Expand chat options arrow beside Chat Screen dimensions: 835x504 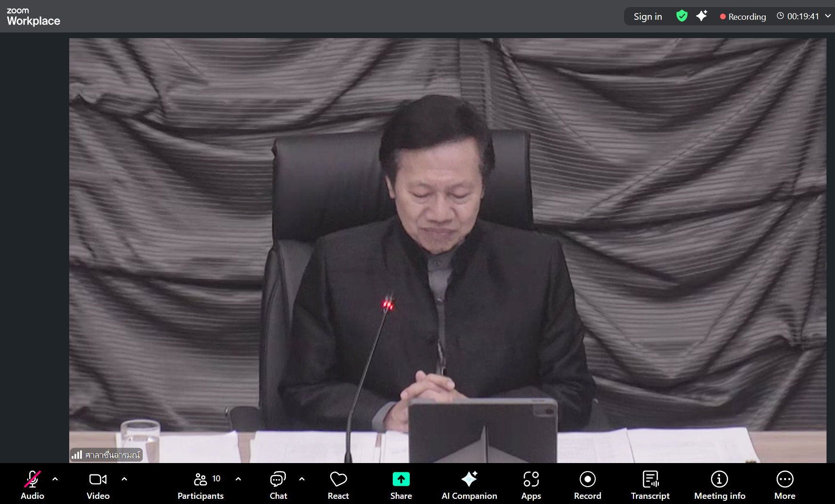(x=302, y=479)
